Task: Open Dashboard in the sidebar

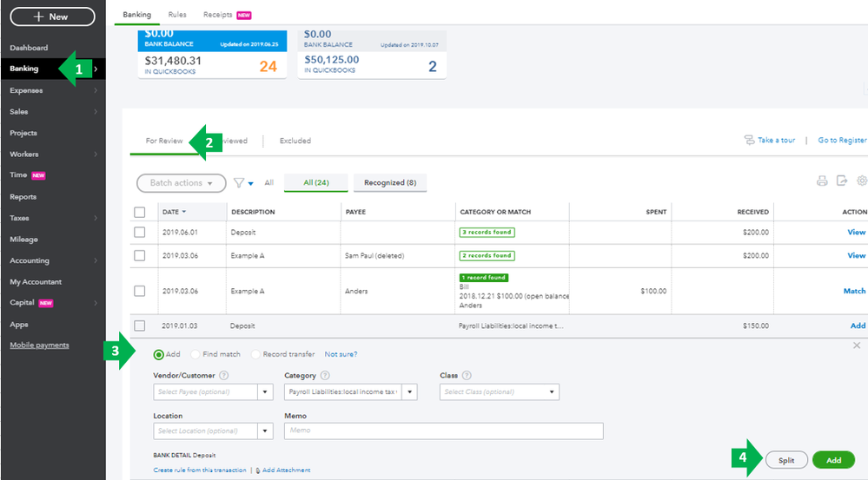Action: [x=29, y=48]
